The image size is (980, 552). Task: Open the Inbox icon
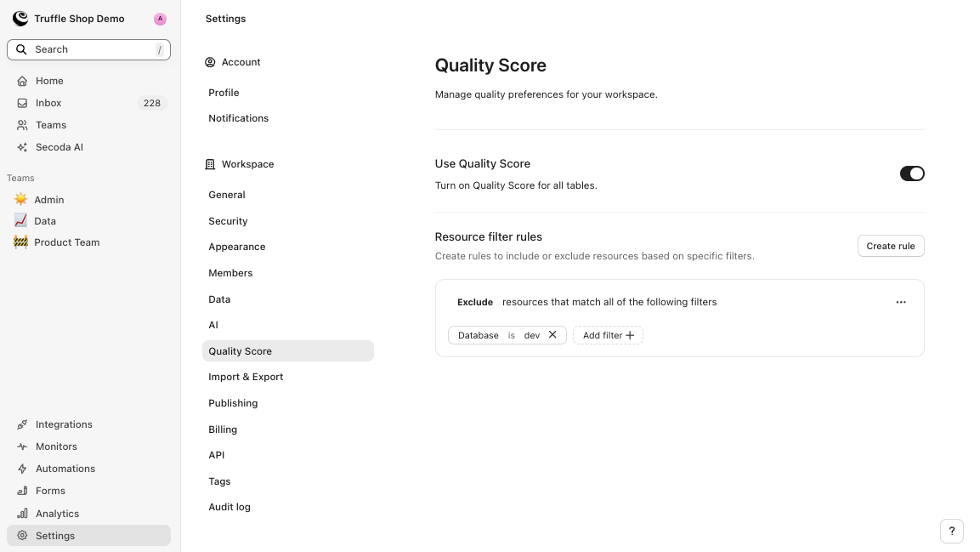pyautogui.click(x=22, y=103)
